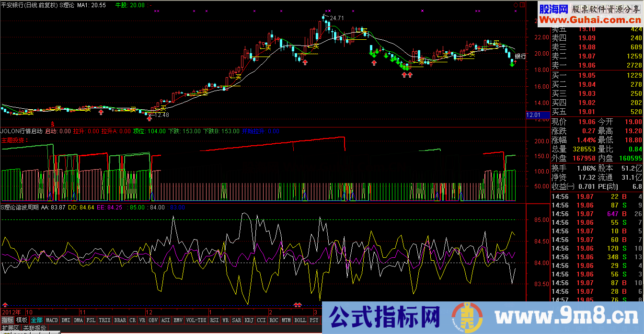The image size is (644, 334).
Task: Switch to the 指标 tab
Action: tap(7, 320)
